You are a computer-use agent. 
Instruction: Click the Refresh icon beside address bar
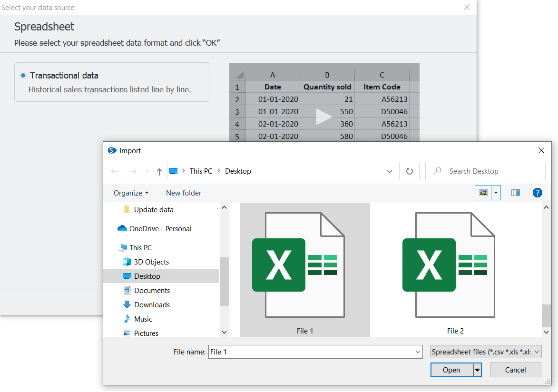click(x=409, y=171)
